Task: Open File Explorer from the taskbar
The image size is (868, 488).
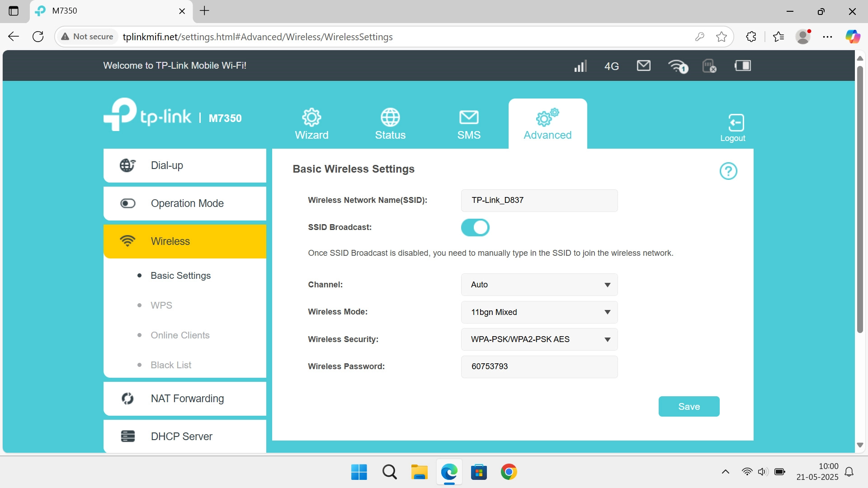Action: point(419,472)
